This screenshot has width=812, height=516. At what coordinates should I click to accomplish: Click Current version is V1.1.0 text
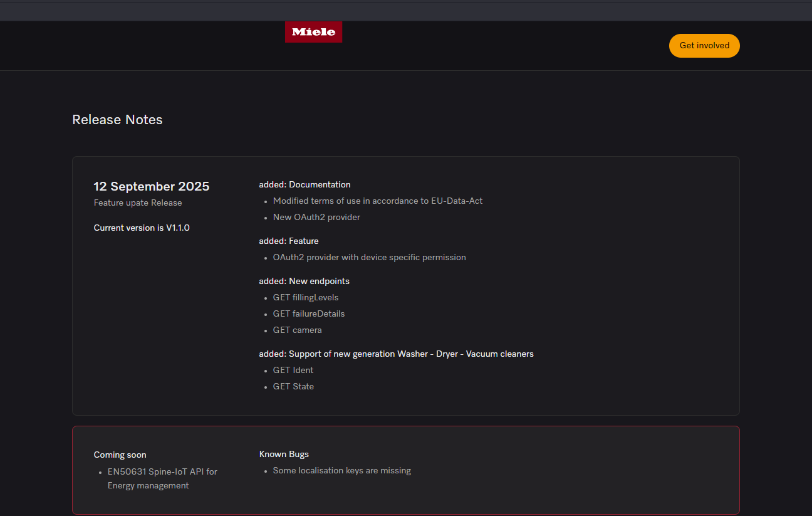click(x=142, y=228)
